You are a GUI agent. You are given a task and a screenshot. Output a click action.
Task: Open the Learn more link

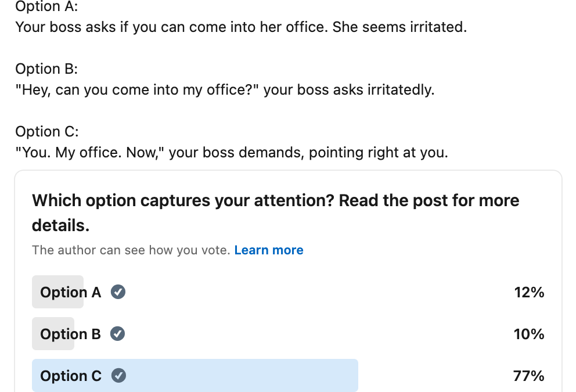pyautogui.click(x=269, y=250)
